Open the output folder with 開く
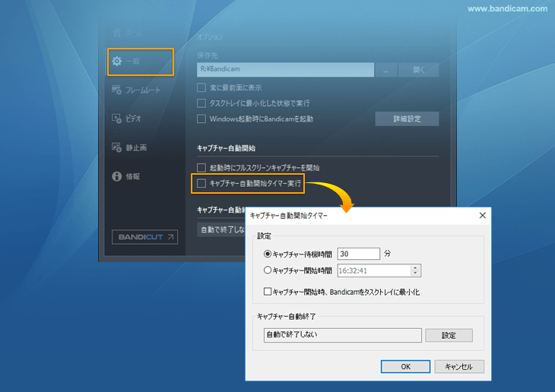The height and width of the screenshot is (392, 555). 419,70
